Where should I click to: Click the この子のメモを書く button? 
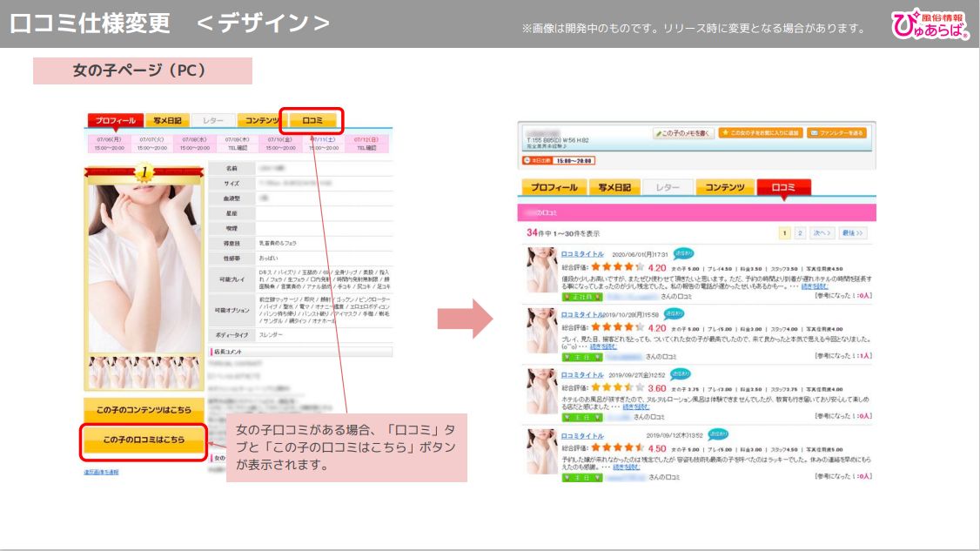point(684,133)
